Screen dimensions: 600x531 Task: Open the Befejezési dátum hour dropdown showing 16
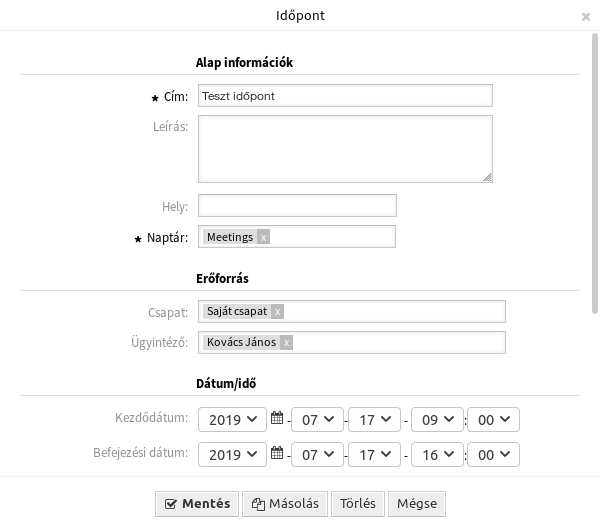(x=437, y=454)
